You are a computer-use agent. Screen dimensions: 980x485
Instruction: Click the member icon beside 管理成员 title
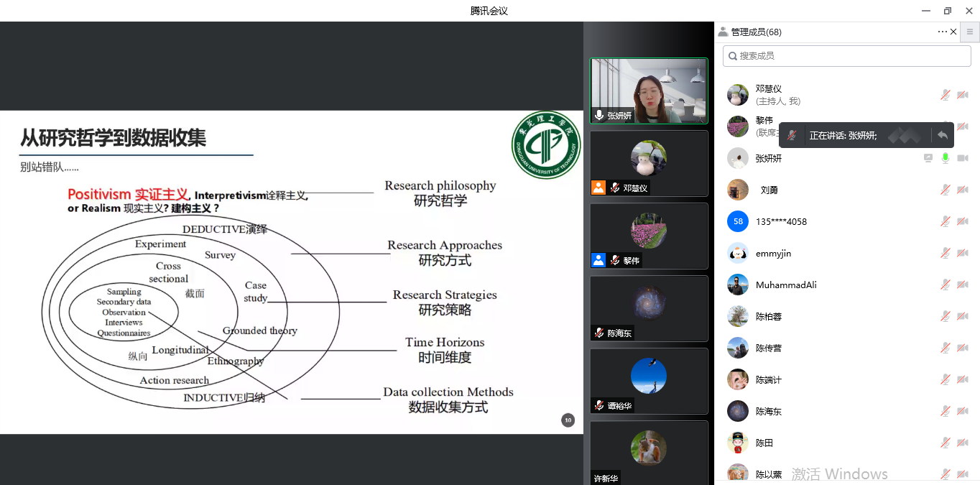point(723,32)
